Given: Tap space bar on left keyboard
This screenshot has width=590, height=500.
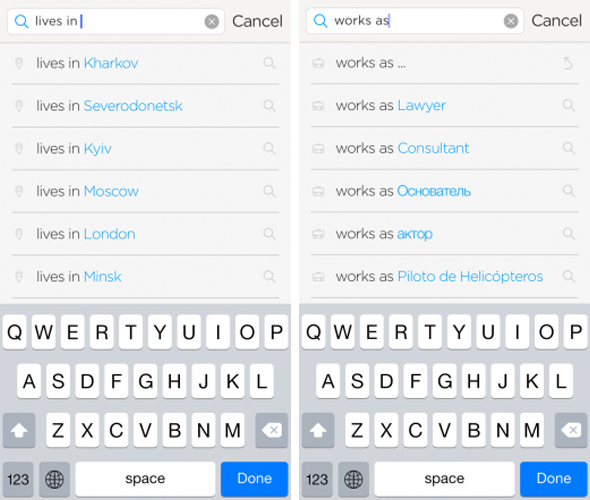Looking at the screenshot, I should [x=145, y=479].
